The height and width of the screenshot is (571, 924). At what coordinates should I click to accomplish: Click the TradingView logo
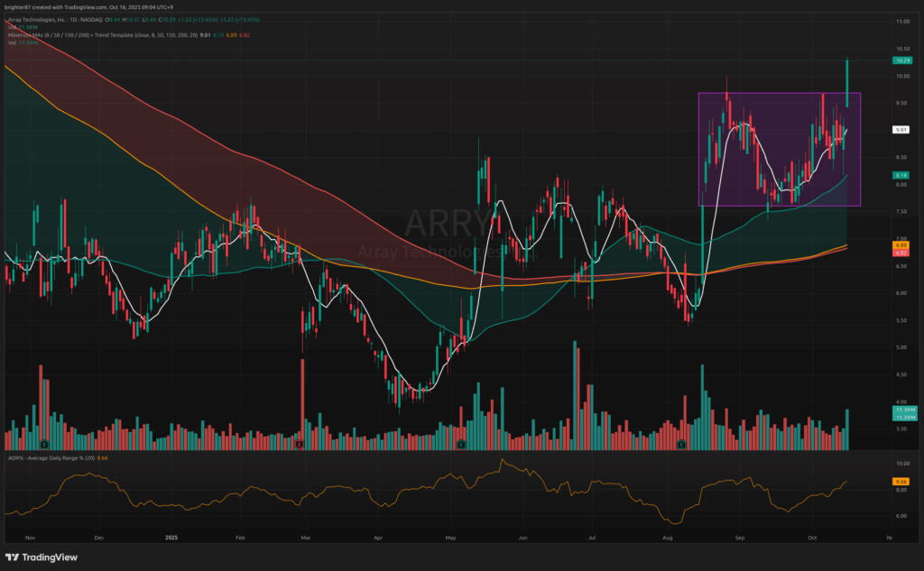[x=34, y=556]
